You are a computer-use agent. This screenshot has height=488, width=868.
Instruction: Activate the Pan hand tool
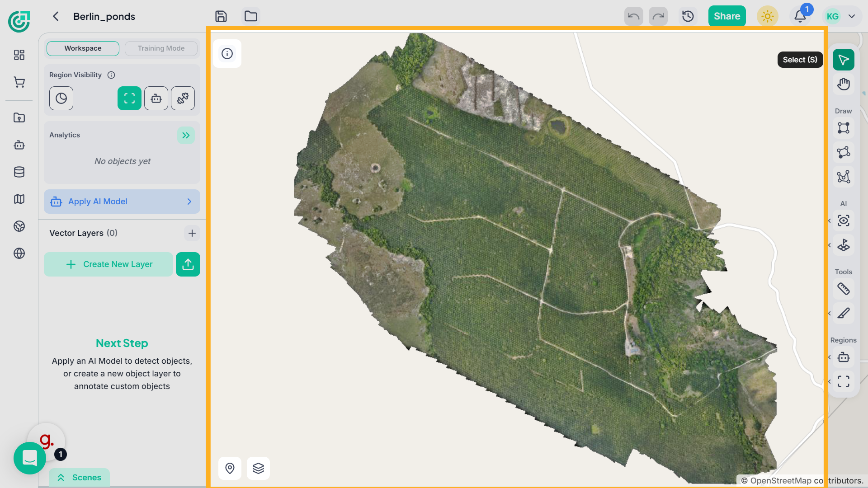(844, 84)
